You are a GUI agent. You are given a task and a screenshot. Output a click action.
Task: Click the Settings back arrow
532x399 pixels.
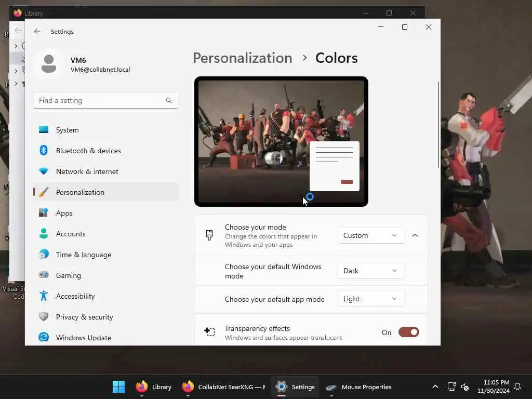[37, 31]
